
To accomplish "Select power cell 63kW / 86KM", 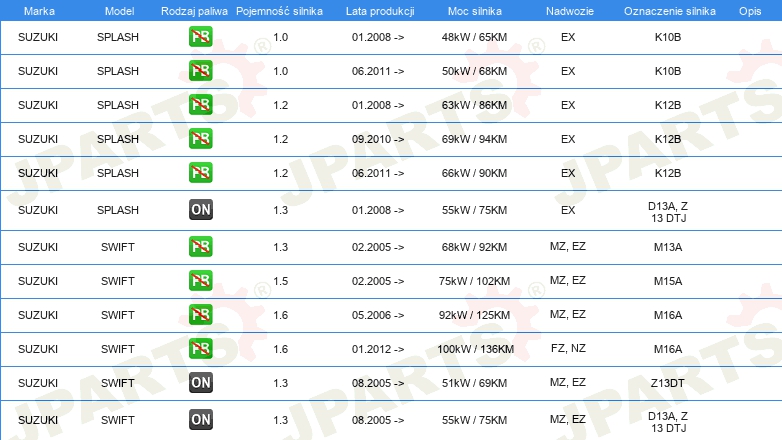I will [x=474, y=105].
